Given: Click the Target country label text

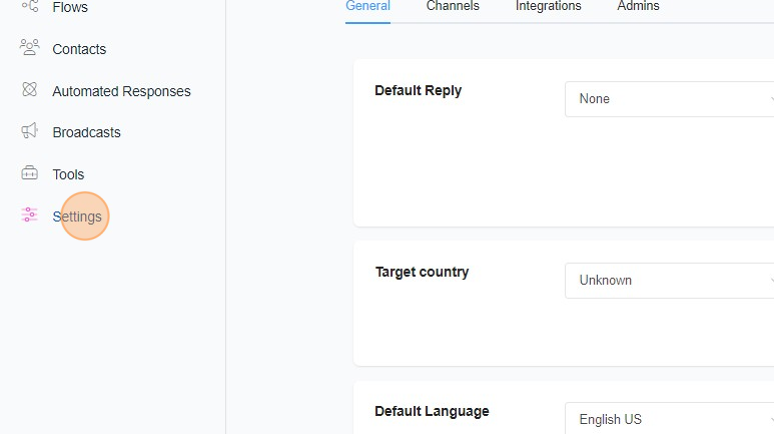Looking at the screenshot, I should click(x=422, y=272).
